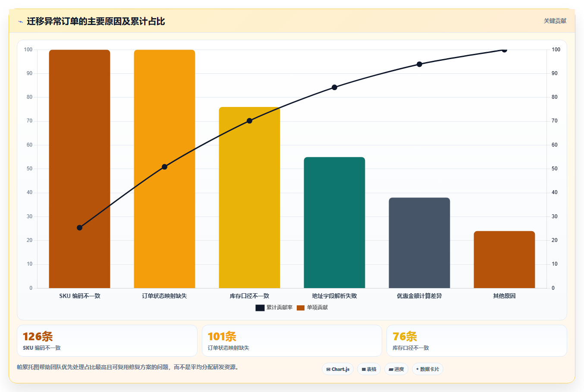
Task: Toggle the 累计贡献率 legend swatch
Action: coord(260,307)
